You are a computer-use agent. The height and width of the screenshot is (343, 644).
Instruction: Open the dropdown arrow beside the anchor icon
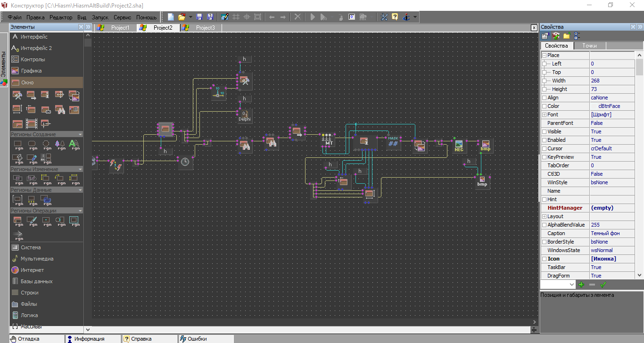click(x=415, y=17)
